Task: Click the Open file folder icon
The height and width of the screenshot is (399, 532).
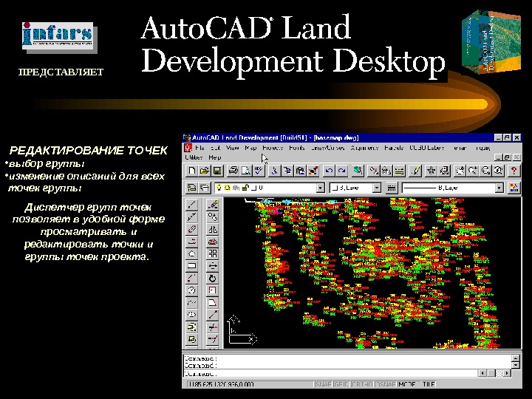Action: click(205, 171)
